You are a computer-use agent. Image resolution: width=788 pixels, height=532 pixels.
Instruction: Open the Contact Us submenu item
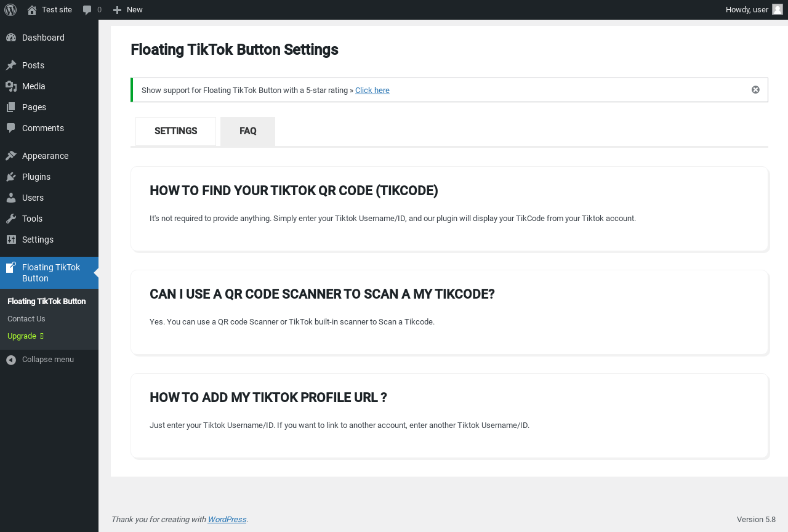[26, 319]
